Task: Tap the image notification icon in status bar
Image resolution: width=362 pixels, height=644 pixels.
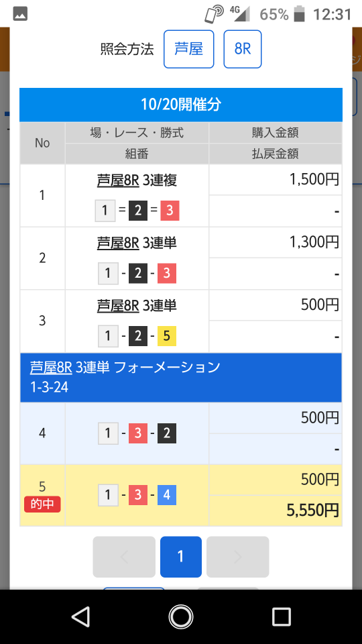Action: (x=20, y=14)
